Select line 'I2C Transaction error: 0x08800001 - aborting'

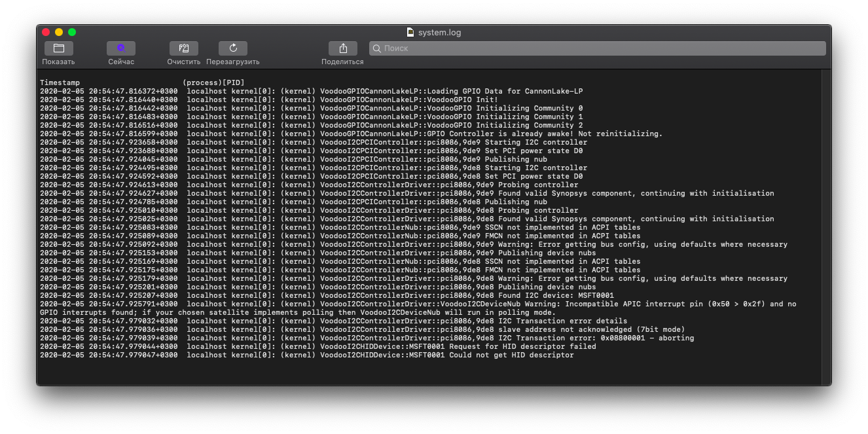point(367,338)
